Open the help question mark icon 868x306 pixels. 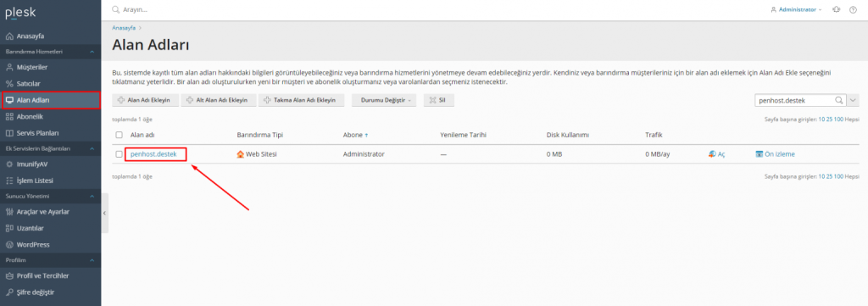tap(853, 10)
